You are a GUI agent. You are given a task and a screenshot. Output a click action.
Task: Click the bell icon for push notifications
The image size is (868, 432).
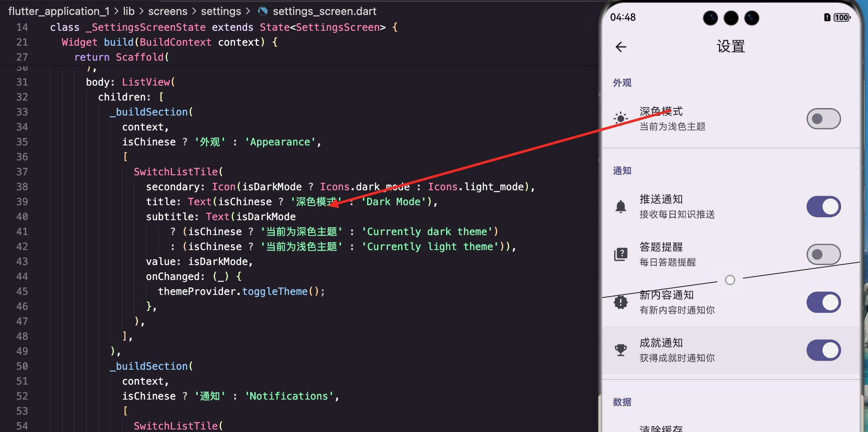point(620,206)
